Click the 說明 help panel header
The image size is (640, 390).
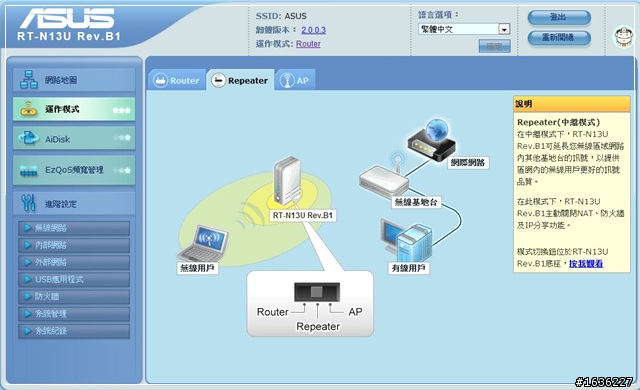(x=571, y=104)
